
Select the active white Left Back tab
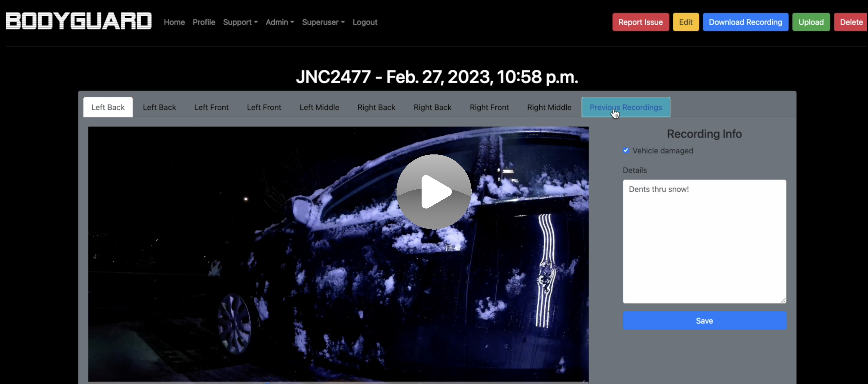pos(108,107)
